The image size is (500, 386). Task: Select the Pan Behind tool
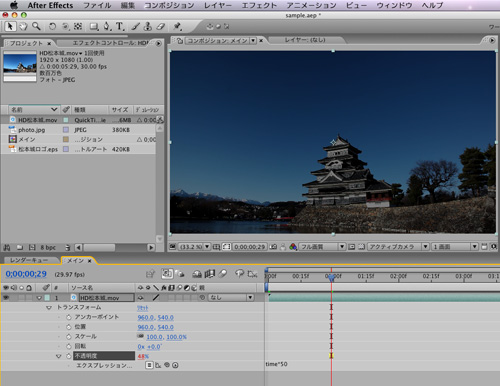click(x=78, y=26)
